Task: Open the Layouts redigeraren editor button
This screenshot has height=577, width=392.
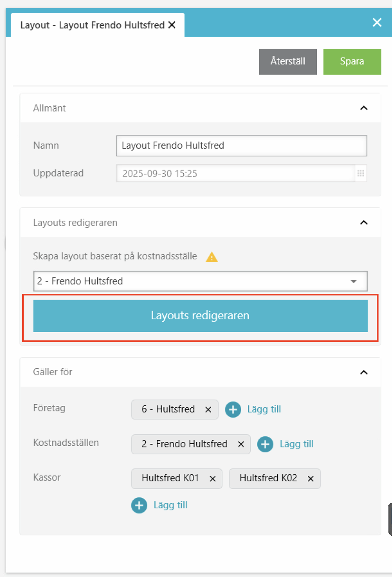Action: [x=200, y=316]
